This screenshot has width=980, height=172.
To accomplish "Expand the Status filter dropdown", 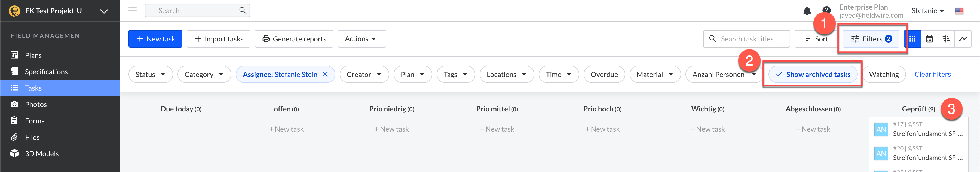I will coord(150,74).
